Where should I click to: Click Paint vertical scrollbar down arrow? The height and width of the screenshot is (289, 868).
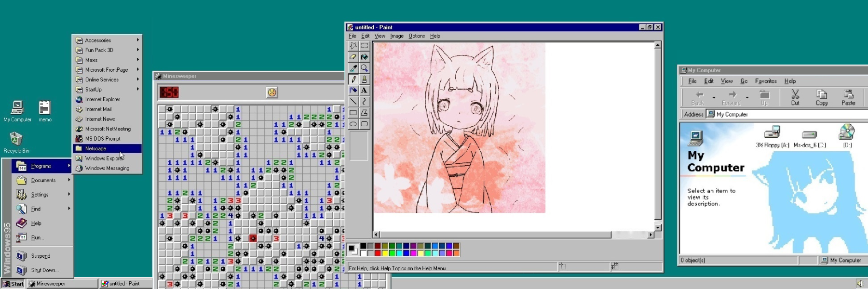[658, 227]
